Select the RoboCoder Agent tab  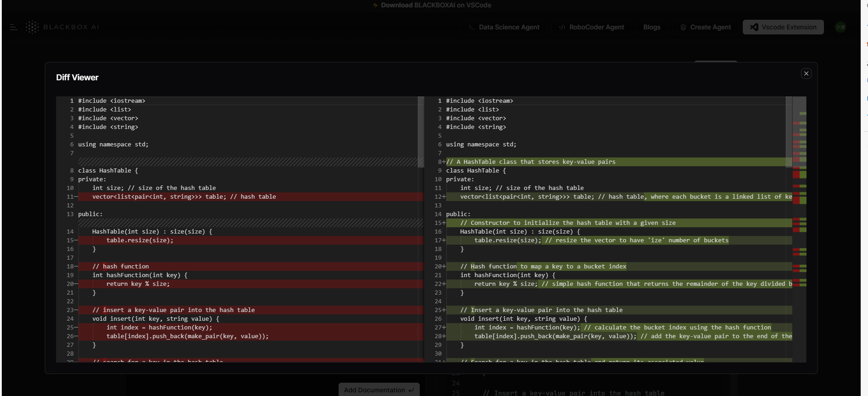[x=591, y=27]
